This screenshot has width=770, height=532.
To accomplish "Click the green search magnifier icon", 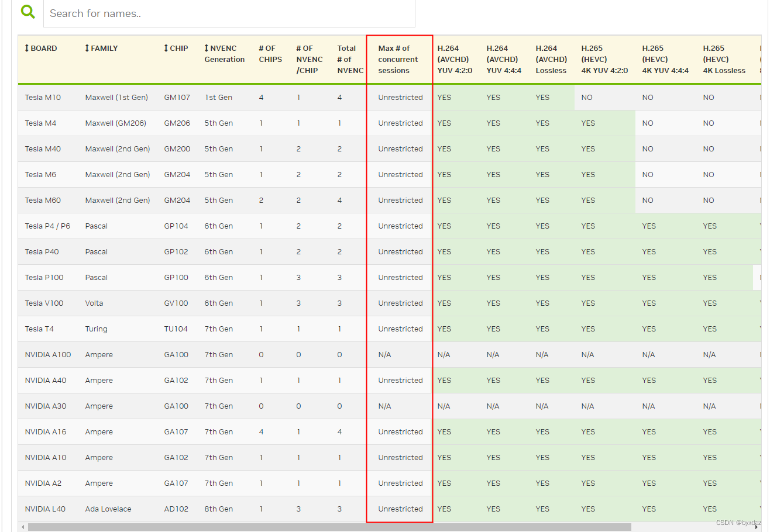I will [27, 11].
